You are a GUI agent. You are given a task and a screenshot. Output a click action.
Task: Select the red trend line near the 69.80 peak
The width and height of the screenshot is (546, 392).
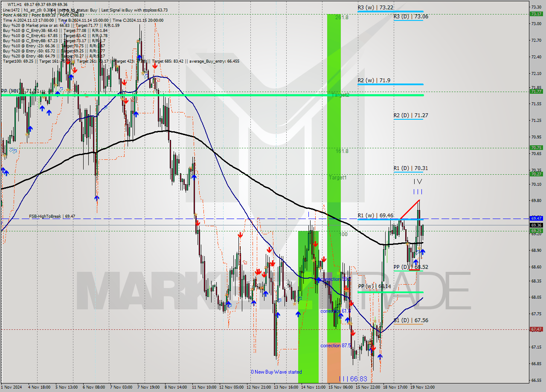point(410,209)
